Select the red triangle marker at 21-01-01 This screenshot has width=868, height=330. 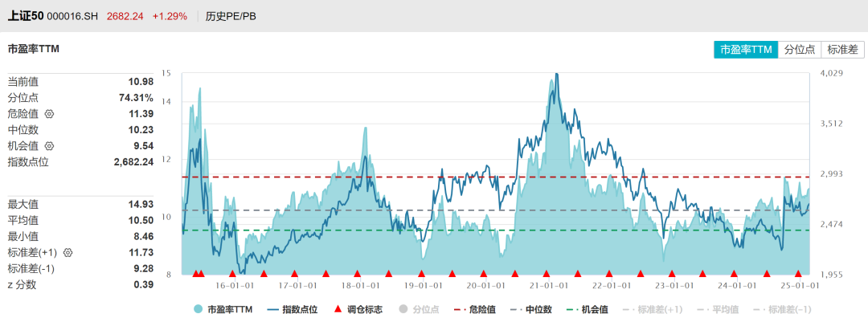tap(546, 274)
